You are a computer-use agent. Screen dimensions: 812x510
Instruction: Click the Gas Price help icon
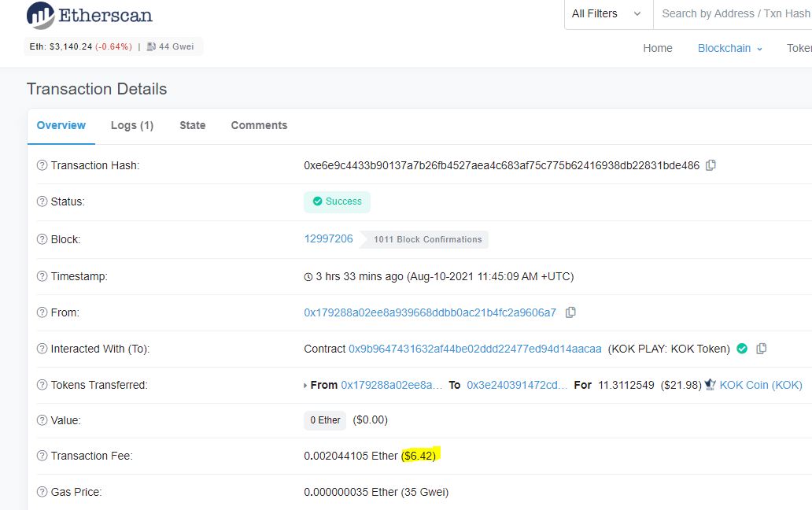42,492
